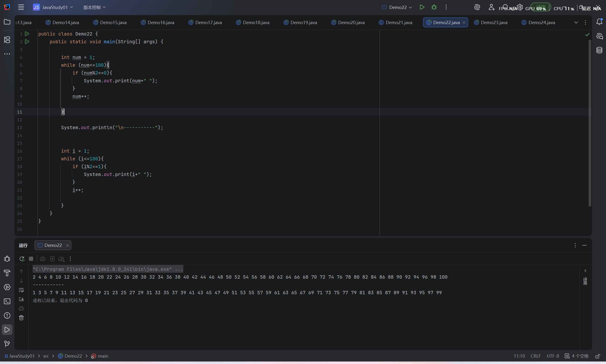Toggle scroll to end of console
Image resolution: width=606 pixels, height=364 pixels.
click(x=21, y=299)
